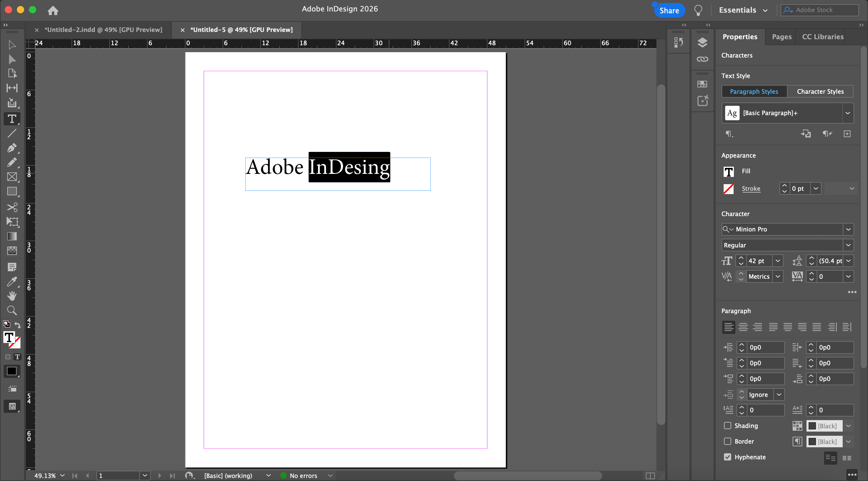Open the Layers panel icon
The width and height of the screenshot is (868, 481).
coord(702,43)
